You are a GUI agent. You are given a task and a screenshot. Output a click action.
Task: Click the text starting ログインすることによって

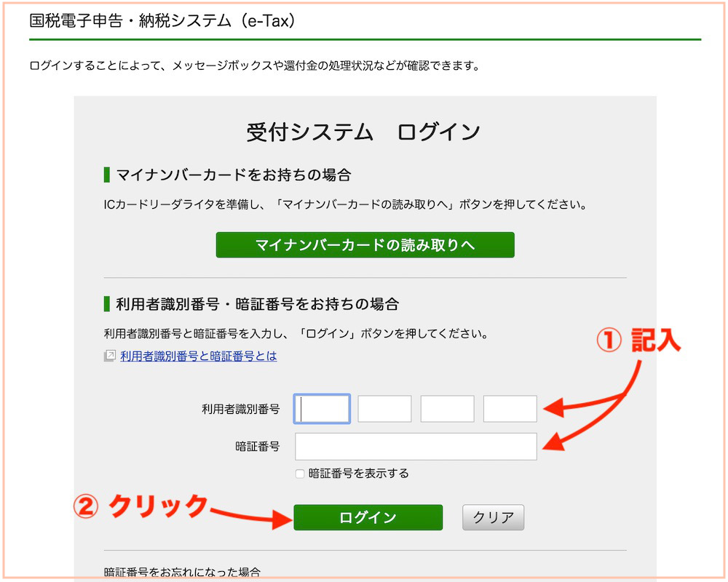[255, 66]
